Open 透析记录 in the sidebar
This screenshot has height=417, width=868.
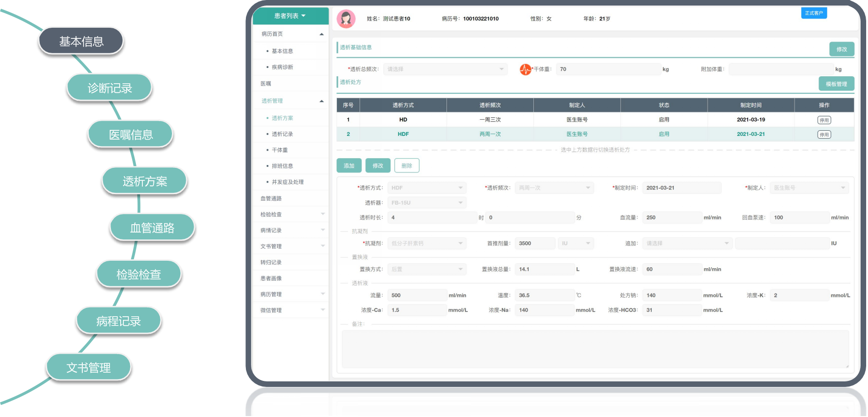click(282, 134)
